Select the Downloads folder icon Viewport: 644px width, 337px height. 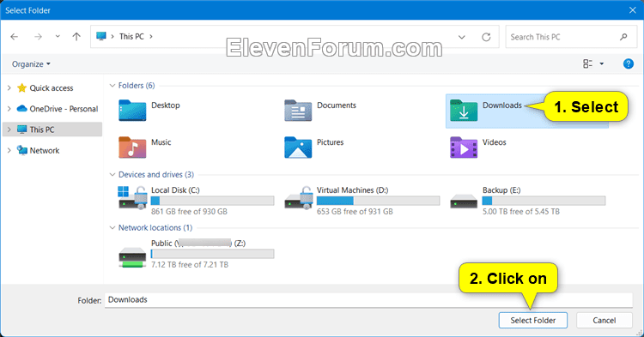pos(464,111)
